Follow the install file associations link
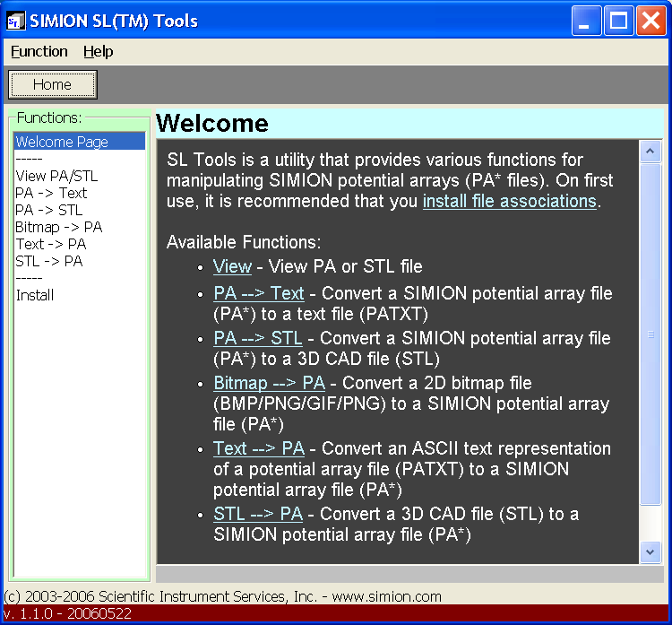This screenshot has width=672, height=625. tap(510, 201)
